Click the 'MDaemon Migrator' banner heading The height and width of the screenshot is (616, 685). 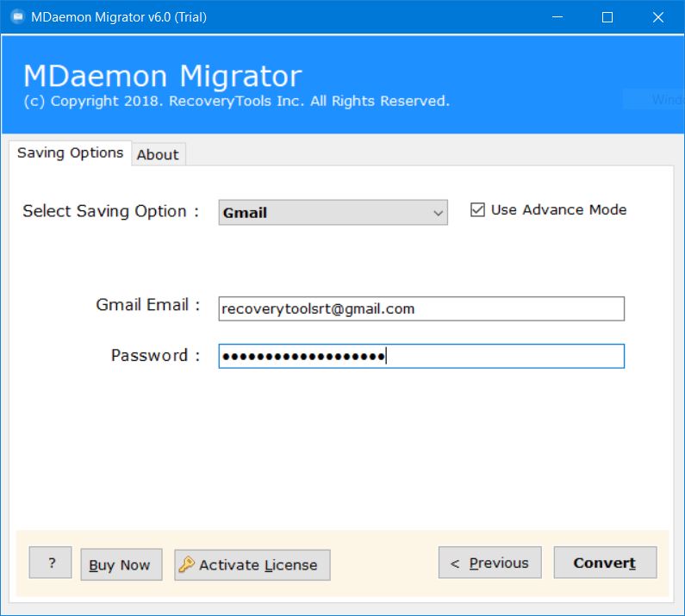(163, 76)
